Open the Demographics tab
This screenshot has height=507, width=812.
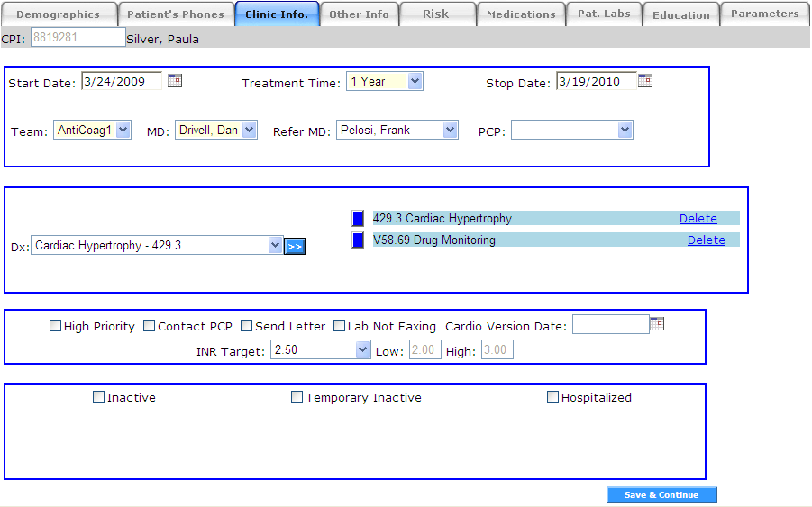tap(59, 14)
